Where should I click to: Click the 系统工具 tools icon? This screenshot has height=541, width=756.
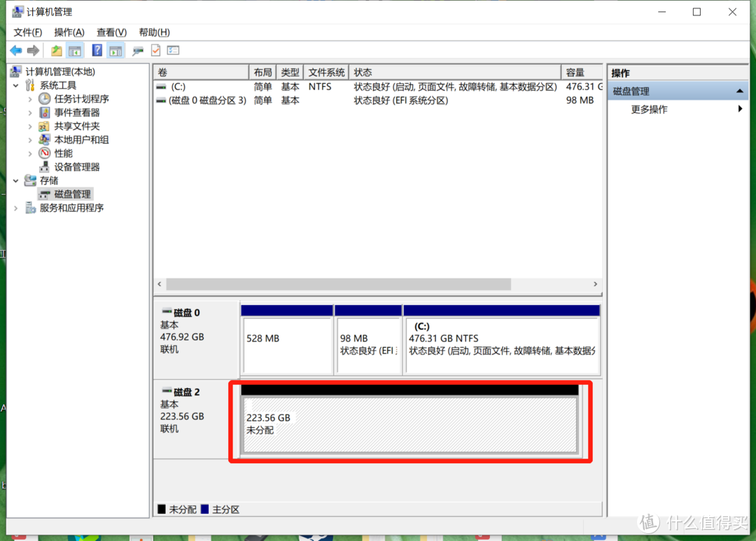pos(30,85)
